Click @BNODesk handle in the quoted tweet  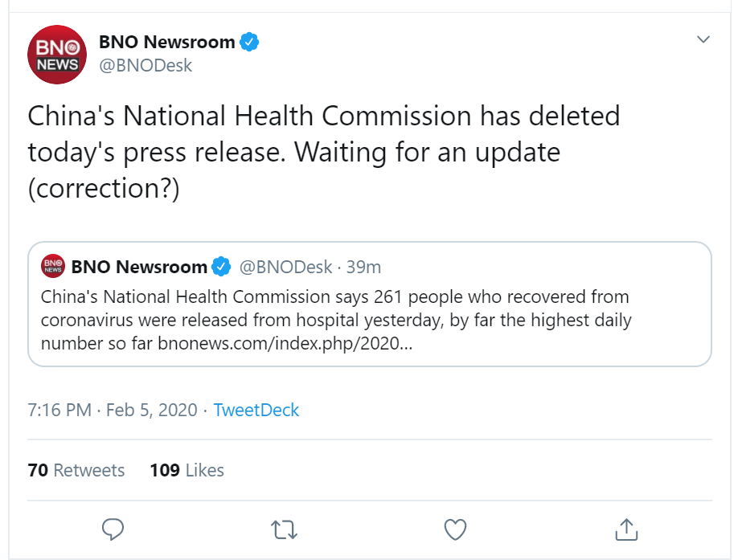(x=286, y=268)
